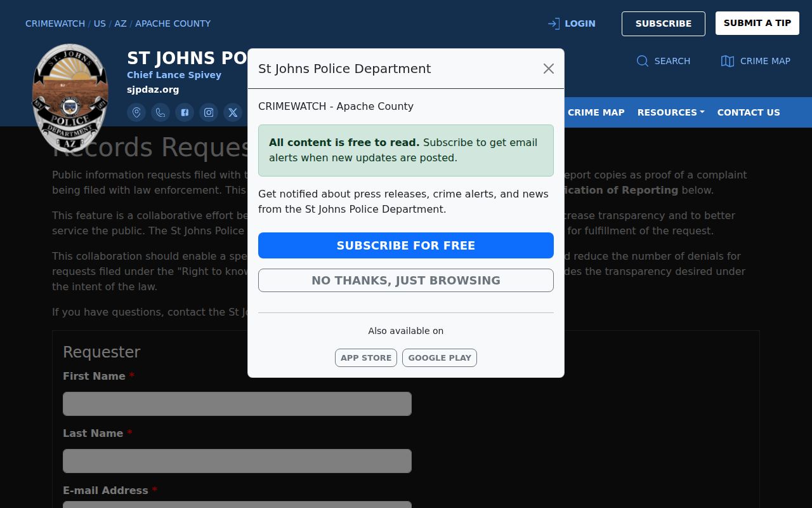This screenshot has width=812, height=508.
Task: Click the CRIMEWATCH breadcrumb link
Action: [x=55, y=23]
